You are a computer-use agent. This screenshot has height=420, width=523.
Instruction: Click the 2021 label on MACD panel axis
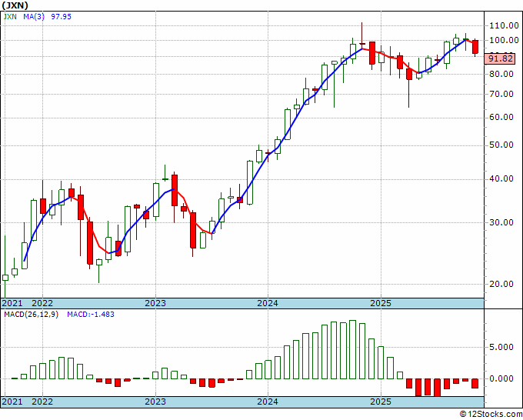click(x=12, y=402)
